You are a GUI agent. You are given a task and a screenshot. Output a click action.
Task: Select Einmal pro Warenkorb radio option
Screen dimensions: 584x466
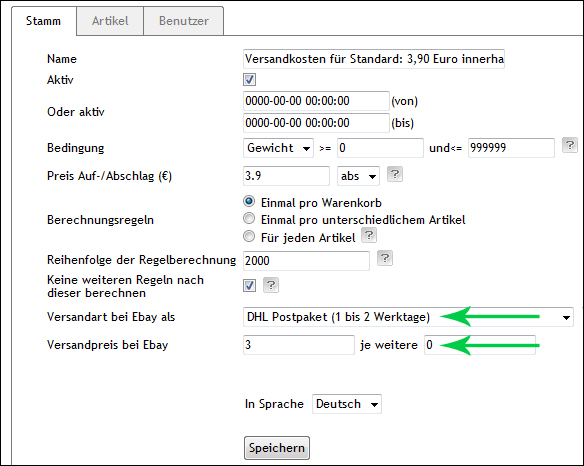coord(249,202)
